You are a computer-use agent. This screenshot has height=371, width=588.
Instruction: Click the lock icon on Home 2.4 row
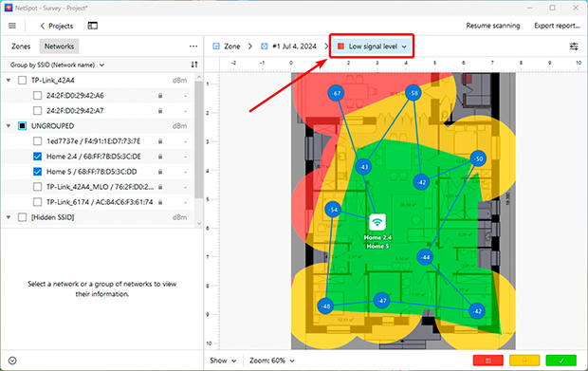(x=160, y=157)
